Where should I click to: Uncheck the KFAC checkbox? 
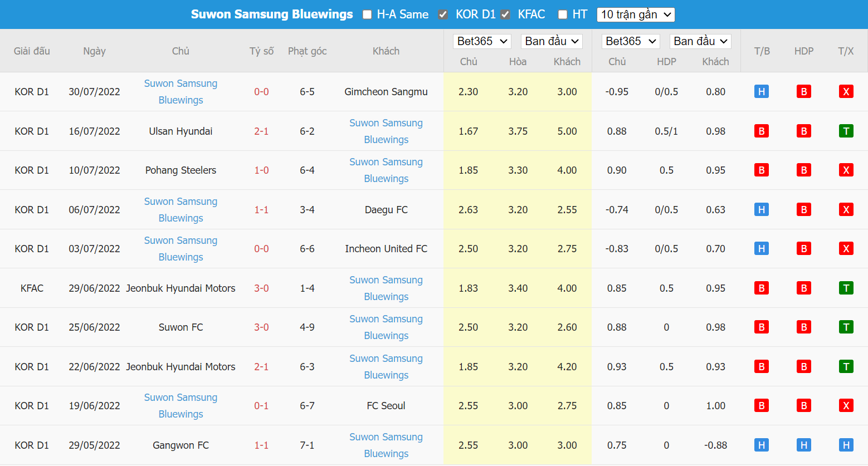point(505,14)
